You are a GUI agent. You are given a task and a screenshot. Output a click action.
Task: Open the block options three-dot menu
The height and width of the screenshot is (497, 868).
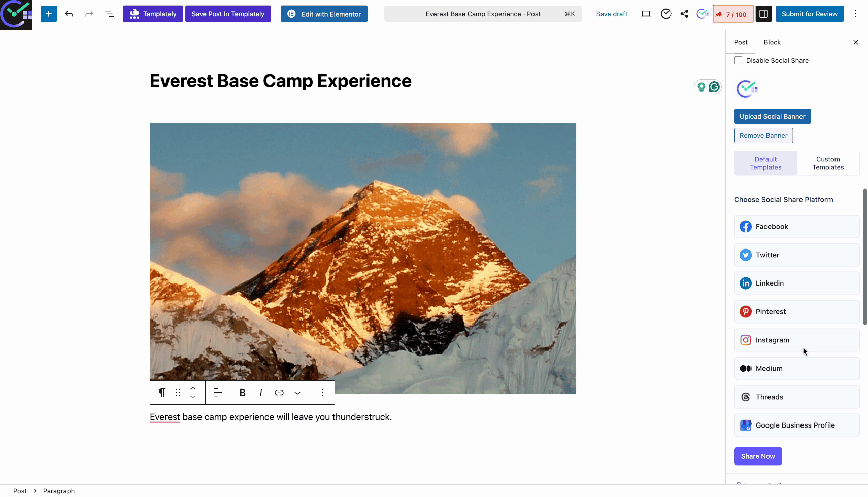tap(322, 392)
